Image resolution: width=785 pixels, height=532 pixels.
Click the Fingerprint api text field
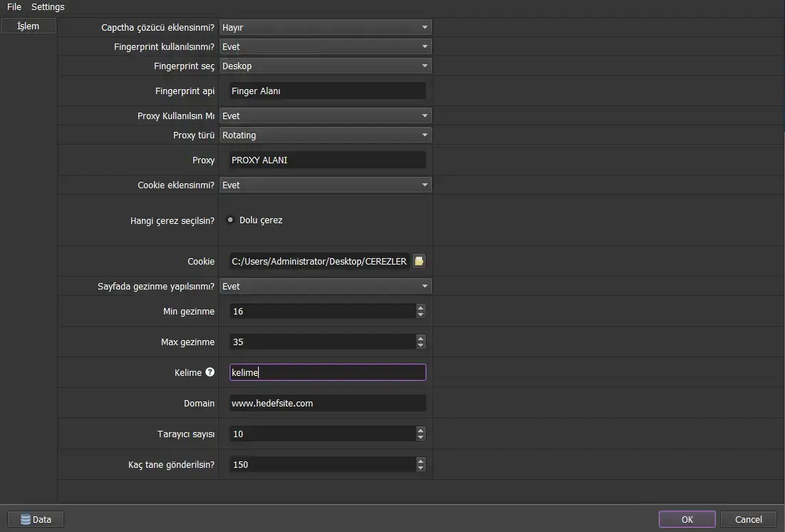[327, 91]
